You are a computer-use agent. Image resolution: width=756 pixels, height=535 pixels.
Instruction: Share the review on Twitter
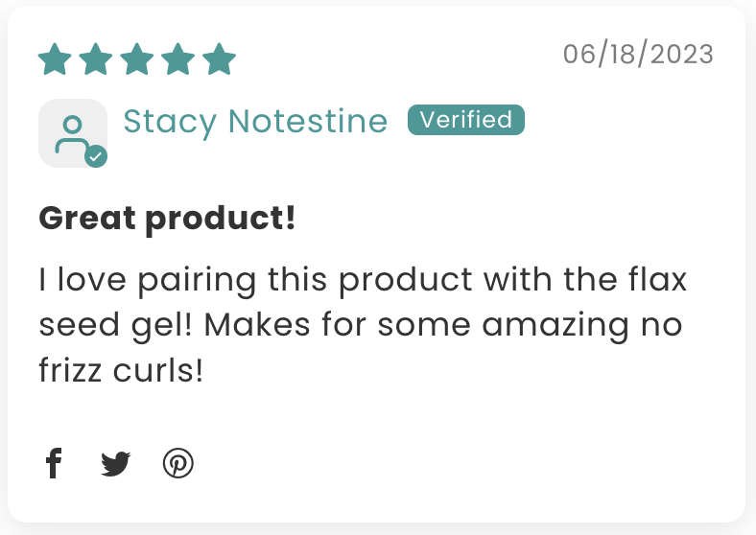coord(116,464)
